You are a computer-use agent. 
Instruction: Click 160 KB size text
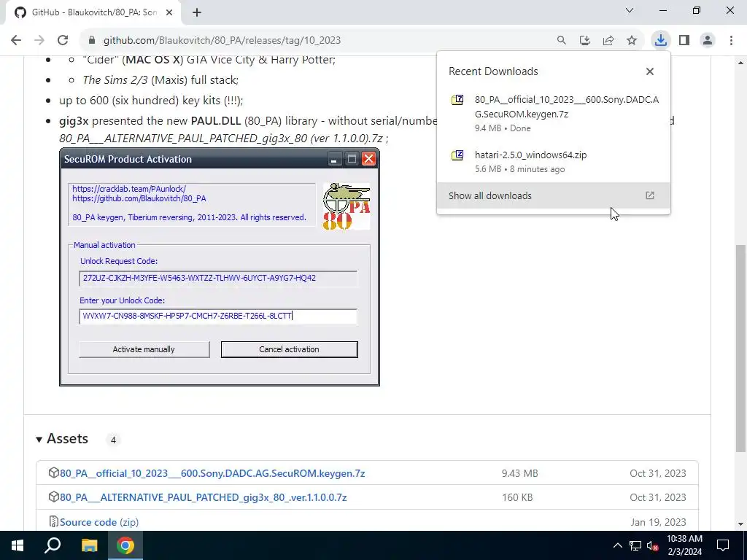pyautogui.click(x=517, y=497)
